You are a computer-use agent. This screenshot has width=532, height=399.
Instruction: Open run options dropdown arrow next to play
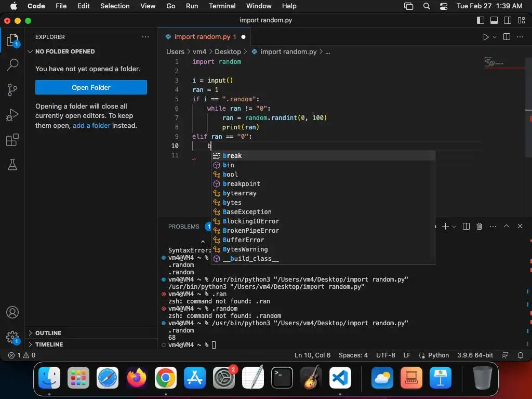coord(495,37)
